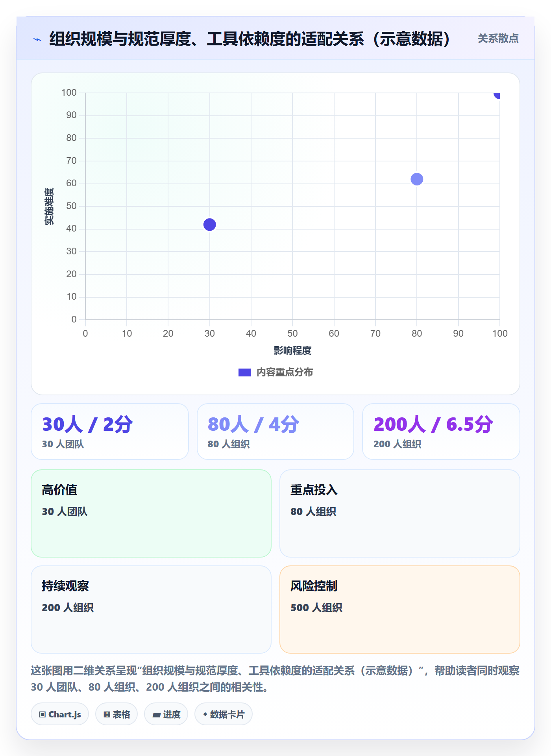Screen dimensions: 551x756
Task: Click the lightning bolt icon beside the title
Action: click(x=37, y=39)
